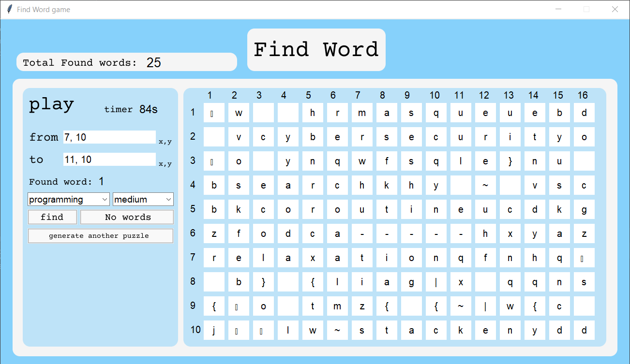Screen dimensions: 630x364
Task: Click the curly brace cell in row 9 column 1
Action: (214, 306)
